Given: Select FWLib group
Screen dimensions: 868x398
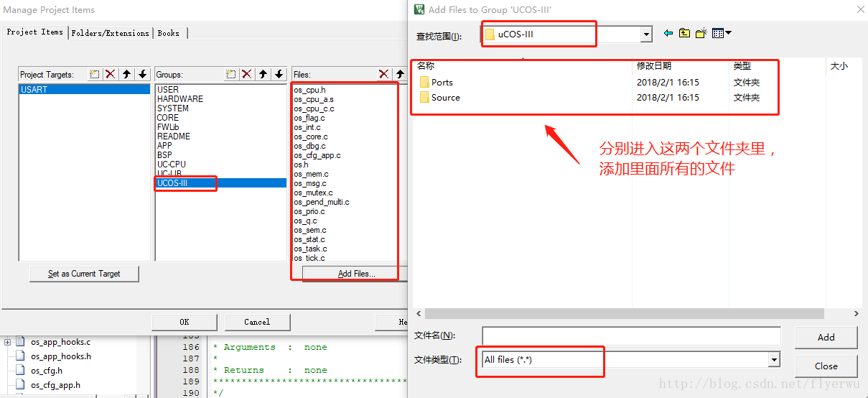Looking at the screenshot, I should point(168,127).
